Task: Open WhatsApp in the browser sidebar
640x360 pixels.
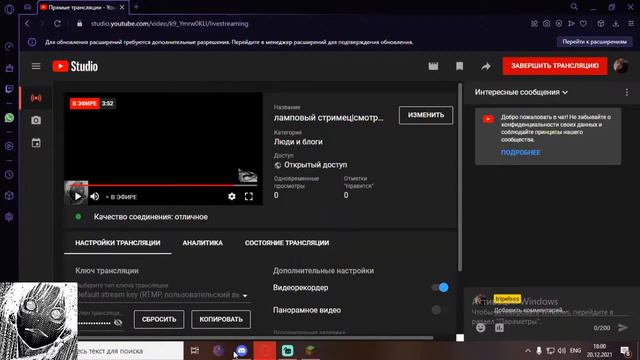Action: point(9,118)
